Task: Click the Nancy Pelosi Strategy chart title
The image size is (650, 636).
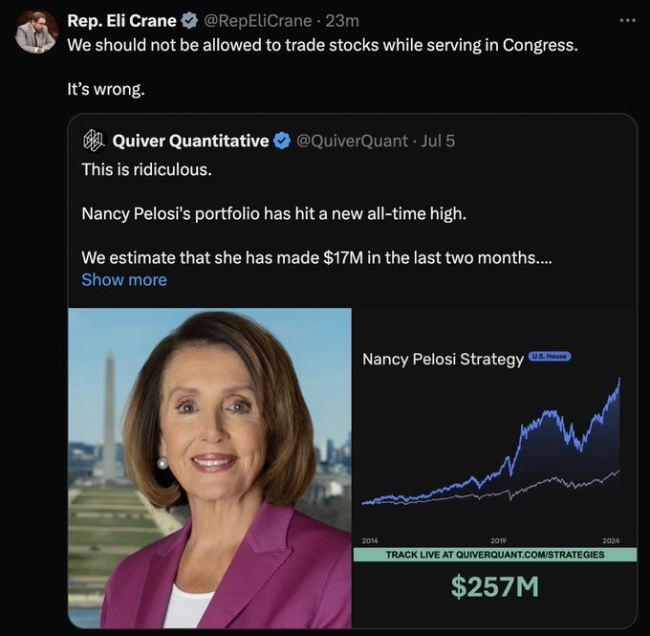Action: (x=442, y=359)
